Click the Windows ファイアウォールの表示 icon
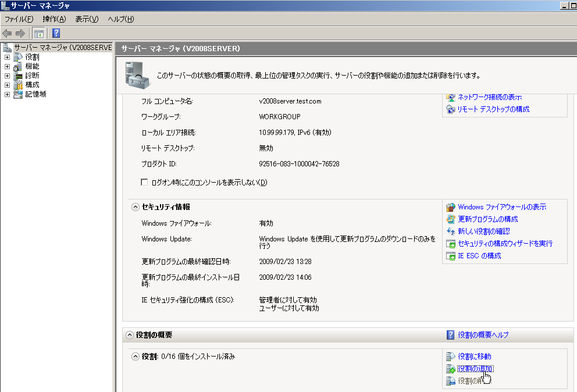Image resolution: width=577 pixels, height=392 pixels. pyautogui.click(x=450, y=207)
